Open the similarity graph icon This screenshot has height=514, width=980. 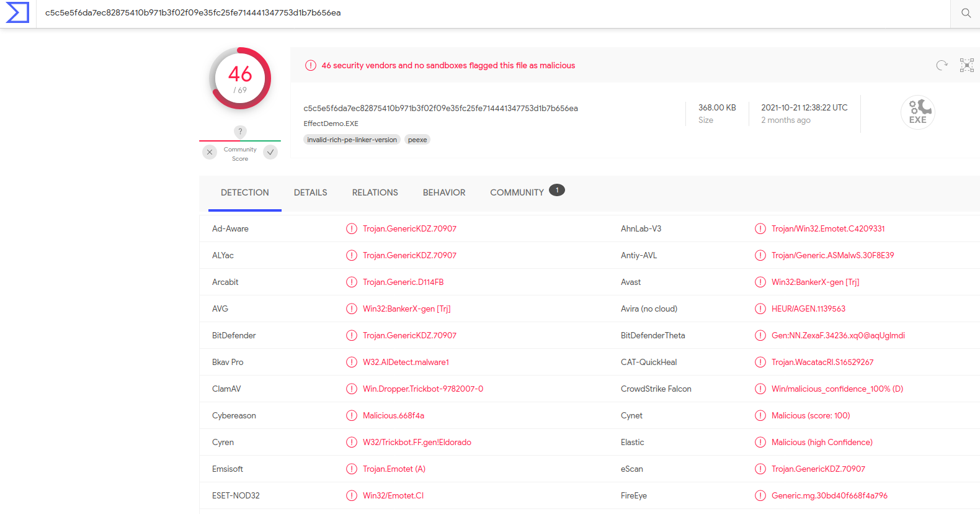tap(966, 65)
